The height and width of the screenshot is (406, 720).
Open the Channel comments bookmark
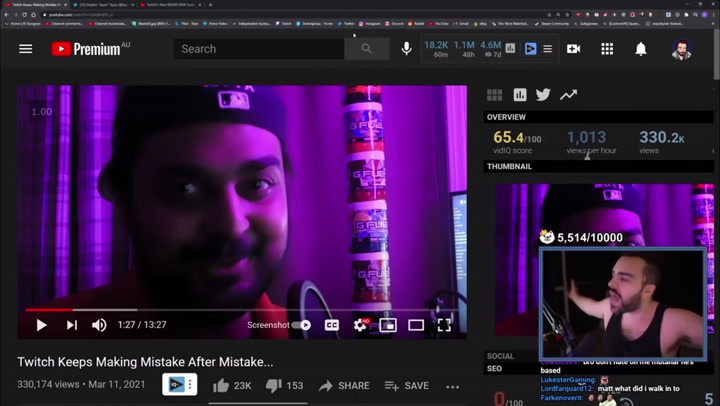(64, 23)
